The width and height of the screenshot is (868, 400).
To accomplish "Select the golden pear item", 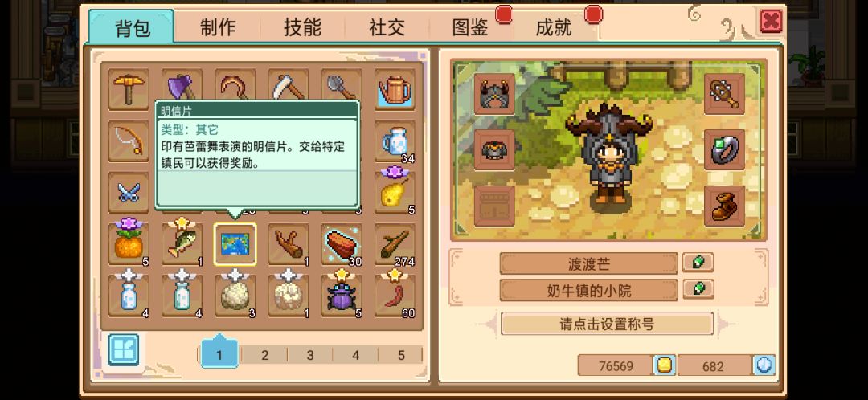I will pyautogui.click(x=395, y=192).
